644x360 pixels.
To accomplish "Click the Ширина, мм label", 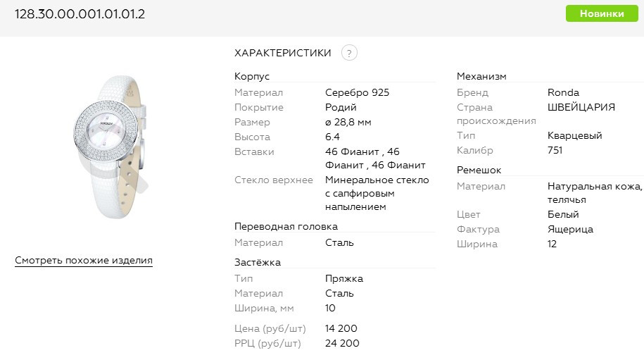I will (264, 309).
